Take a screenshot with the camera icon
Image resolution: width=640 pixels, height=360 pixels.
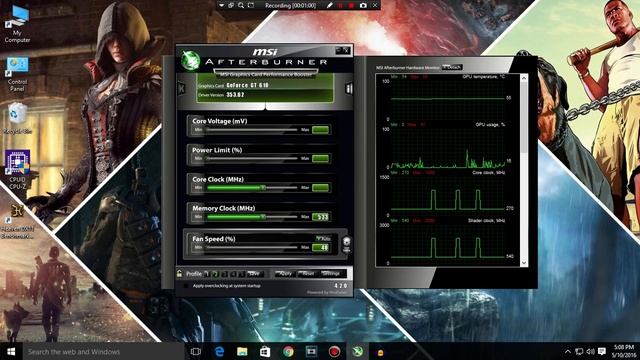tap(363, 5)
